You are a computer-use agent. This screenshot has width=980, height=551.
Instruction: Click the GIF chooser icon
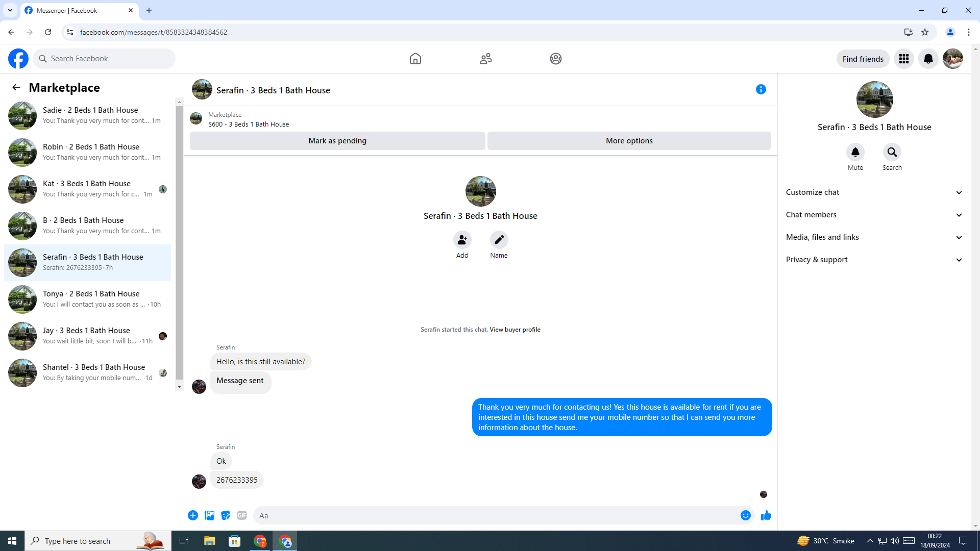coord(242,515)
